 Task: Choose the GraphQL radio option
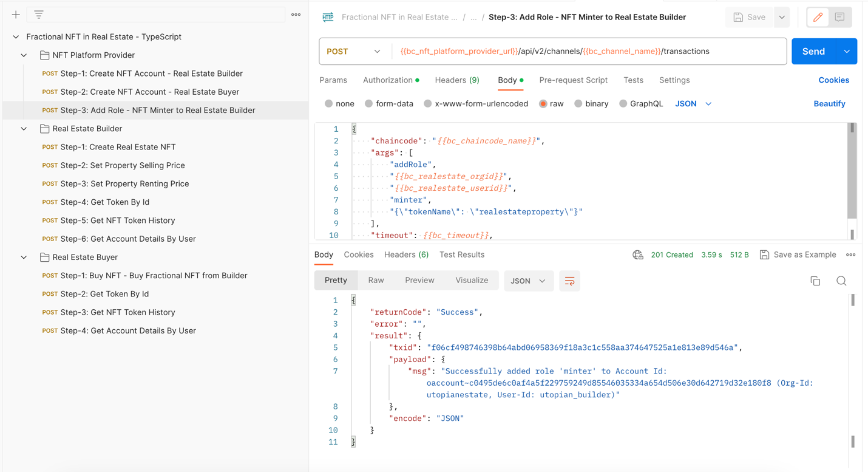(623, 104)
